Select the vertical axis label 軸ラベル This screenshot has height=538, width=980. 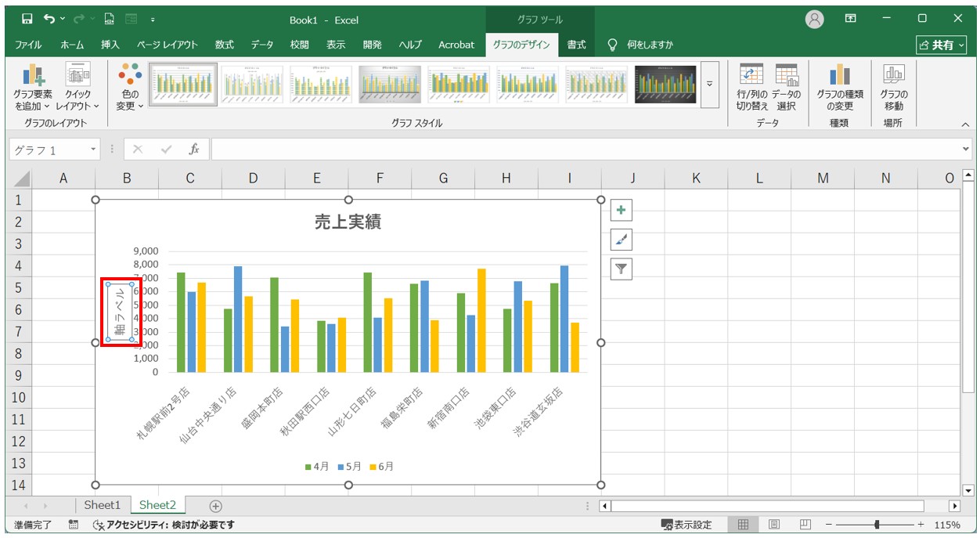point(120,312)
